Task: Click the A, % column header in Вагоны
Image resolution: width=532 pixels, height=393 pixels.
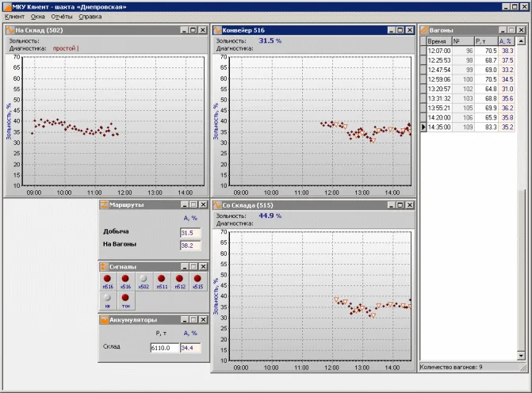Action: tap(506, 40)
